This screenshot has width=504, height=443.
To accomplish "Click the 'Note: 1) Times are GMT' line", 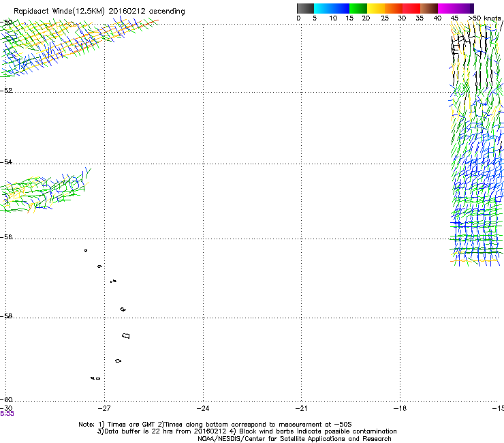I will [x=215, y=425].
